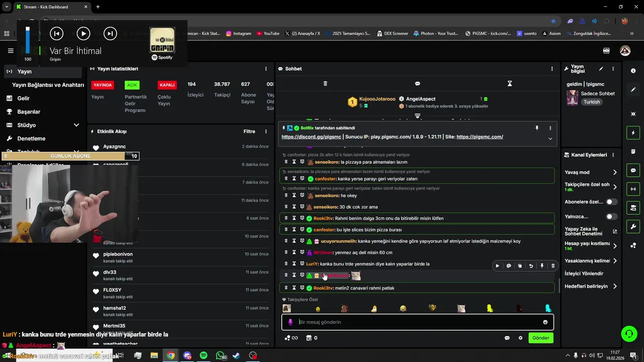Toggle Abonelere özel switch
This screenshot has width=644, height=362.
[611, 202]
